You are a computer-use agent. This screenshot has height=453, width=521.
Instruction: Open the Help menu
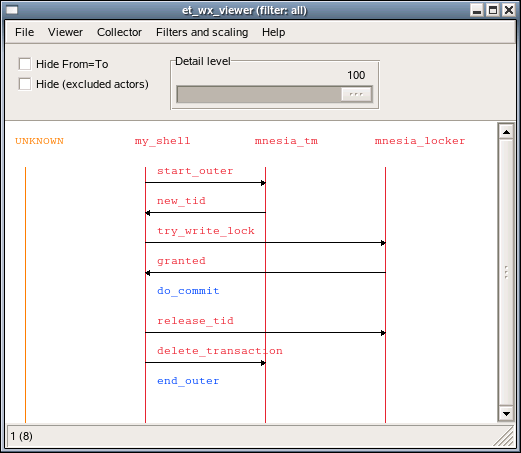(x=273, y=32)
